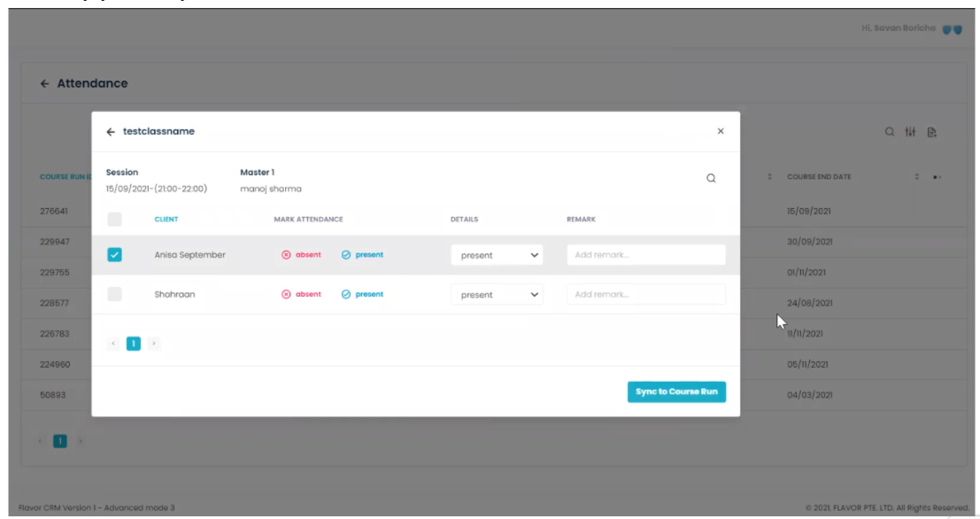Go to next page in dialog pagination
Viewport: 980px width, 519px height.
point(154,344)
